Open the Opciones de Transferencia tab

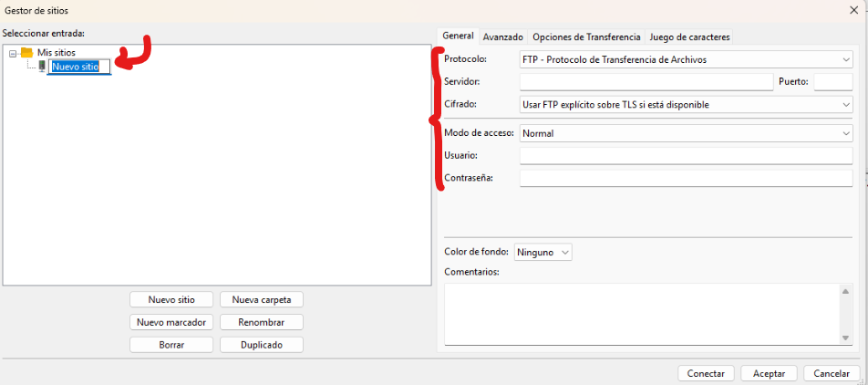pos(586,37)
